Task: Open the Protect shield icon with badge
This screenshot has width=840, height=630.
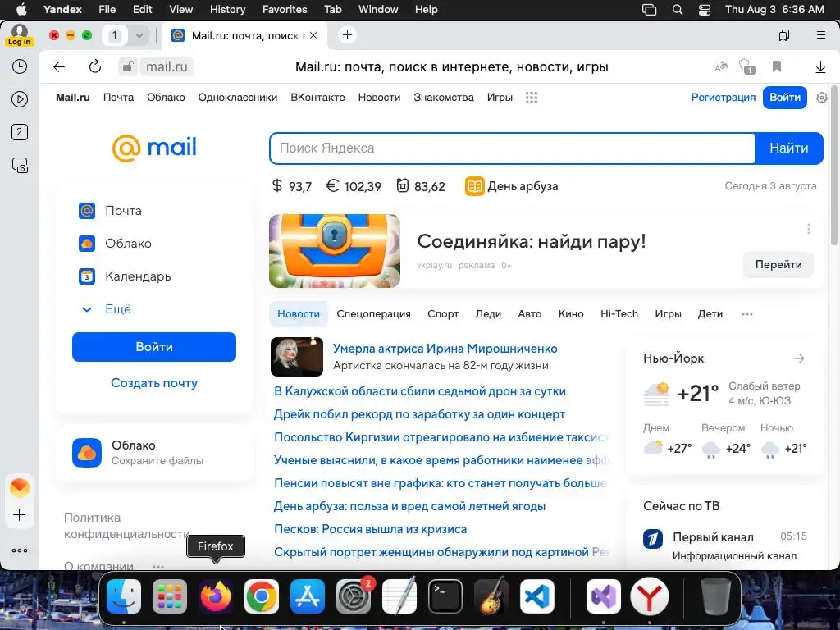Action: click(x=746, y=67)
